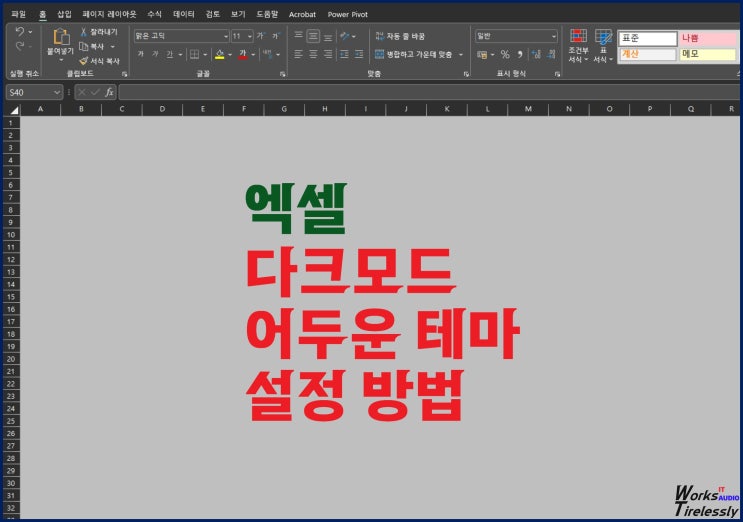Open the Name Box S40 dropdown arrow
Screen dimensions: 743x522
(57, 92)
